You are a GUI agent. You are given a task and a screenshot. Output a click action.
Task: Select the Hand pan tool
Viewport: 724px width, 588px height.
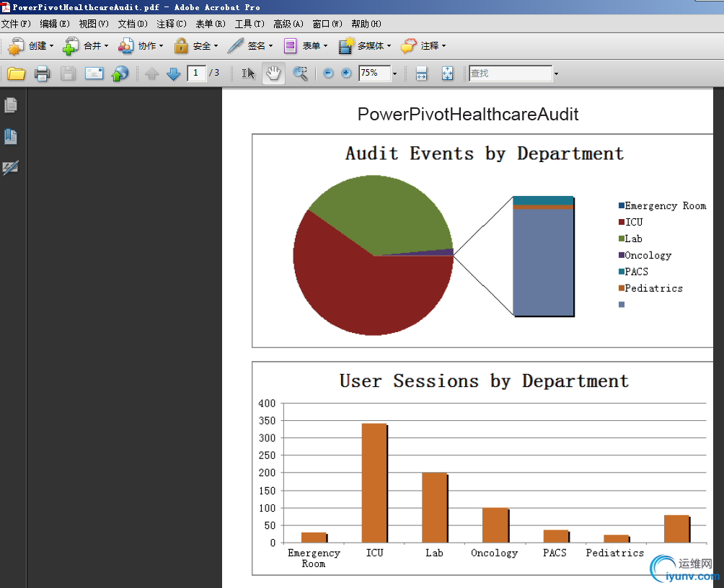pyautogui.click(x=273, y=73)
